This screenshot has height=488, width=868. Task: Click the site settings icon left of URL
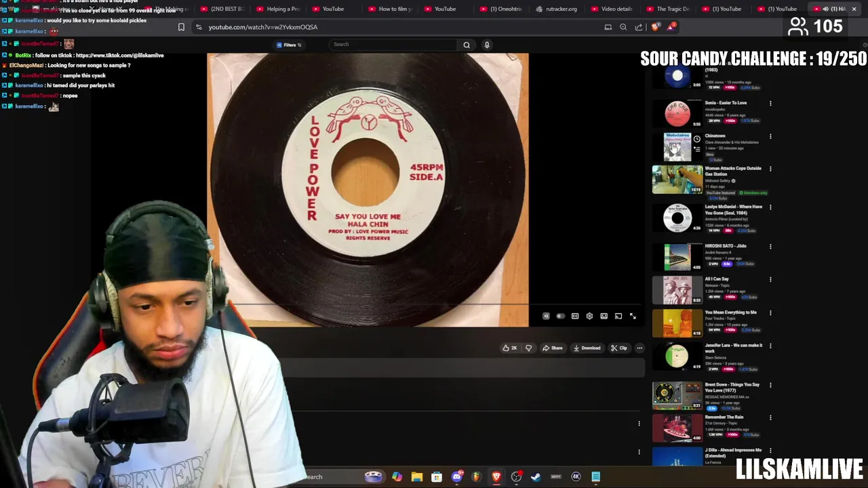199,27
